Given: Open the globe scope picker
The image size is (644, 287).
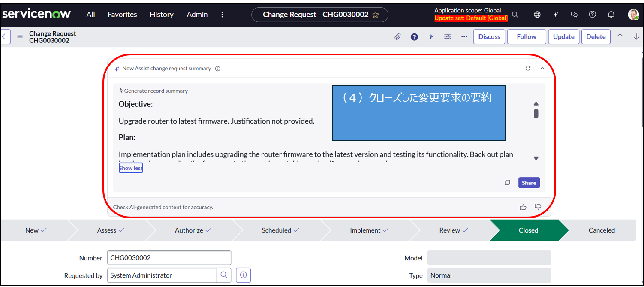Looking at the screenshot, I should coord(537,15).
